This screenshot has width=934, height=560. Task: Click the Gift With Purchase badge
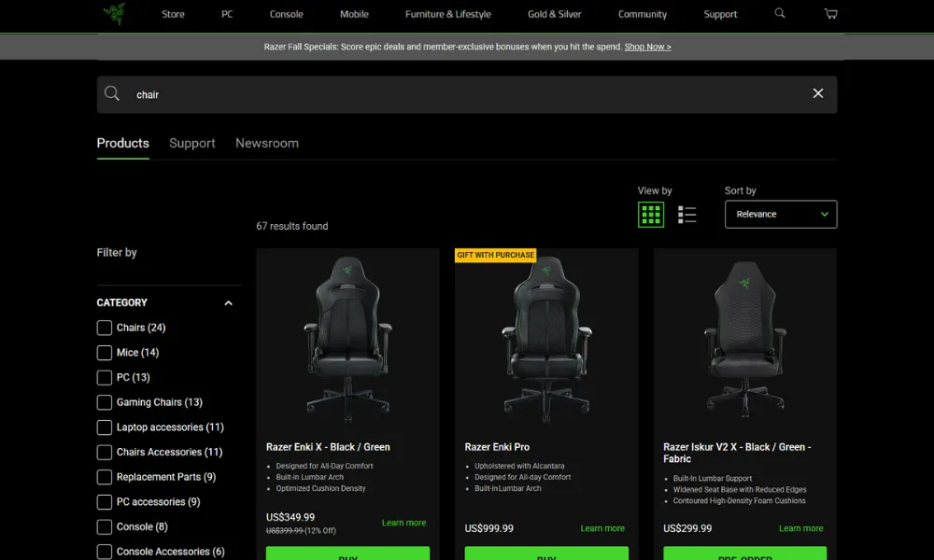tap(495, 255)
